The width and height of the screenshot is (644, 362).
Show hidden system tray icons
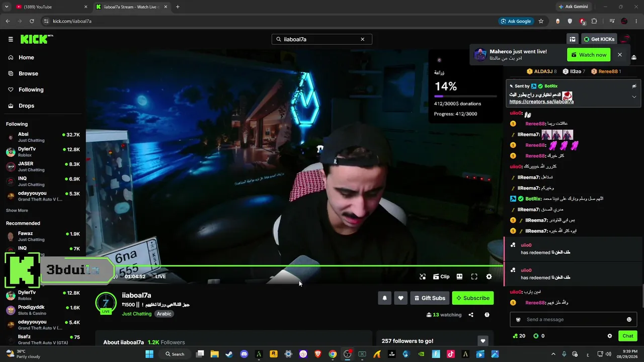click(553, 354)
